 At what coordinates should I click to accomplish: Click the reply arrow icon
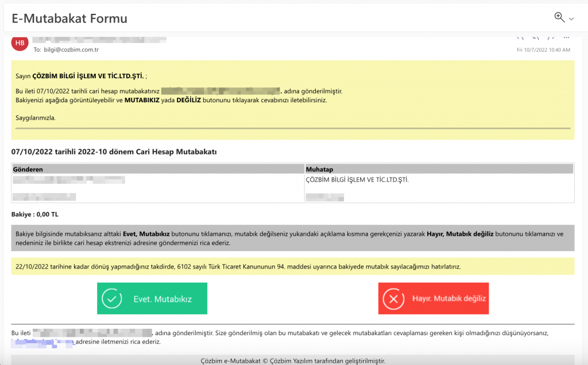pyautogui.click(x=520, y=38)
